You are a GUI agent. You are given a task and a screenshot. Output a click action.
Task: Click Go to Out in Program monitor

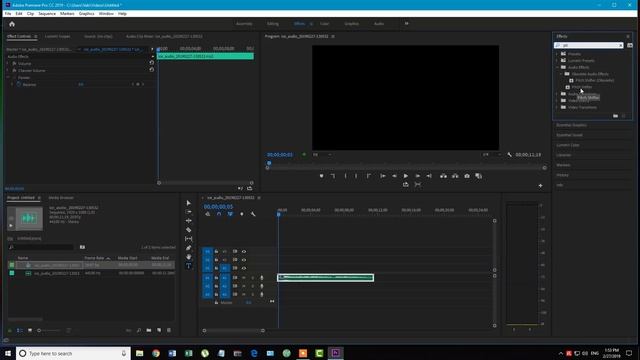click(x=429, y=176)
